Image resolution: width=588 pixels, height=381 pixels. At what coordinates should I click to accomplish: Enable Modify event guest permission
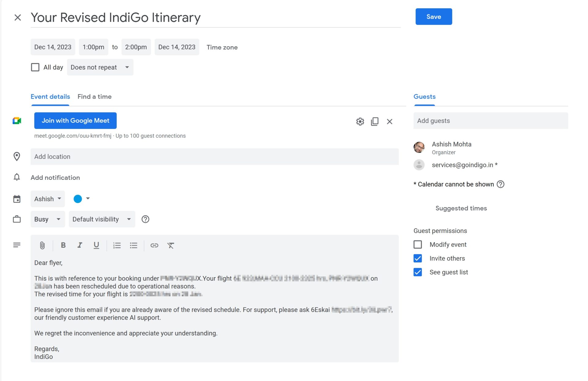418,244
